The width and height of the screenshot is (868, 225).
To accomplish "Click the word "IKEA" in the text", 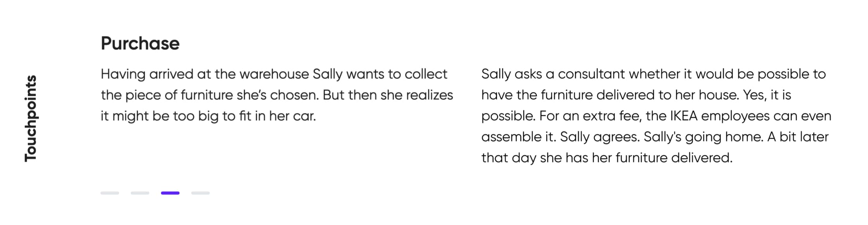I will [x=684, y=116].
